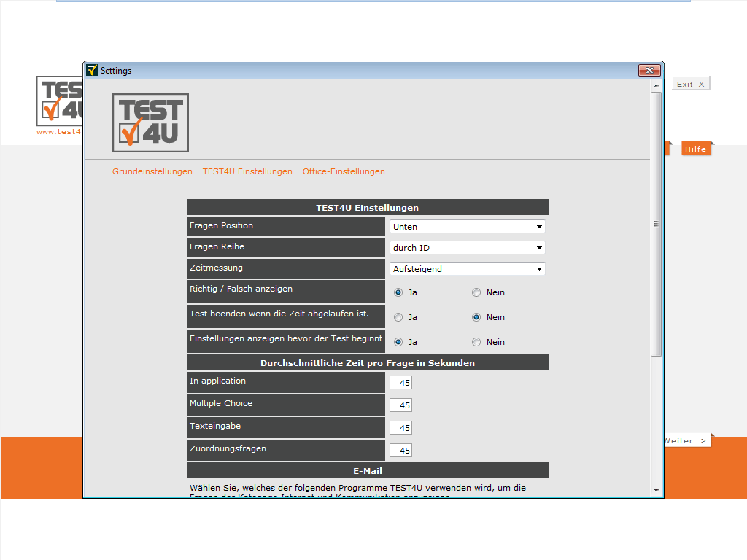Open the Zeitmessung dropdown

tap(468, 269)
